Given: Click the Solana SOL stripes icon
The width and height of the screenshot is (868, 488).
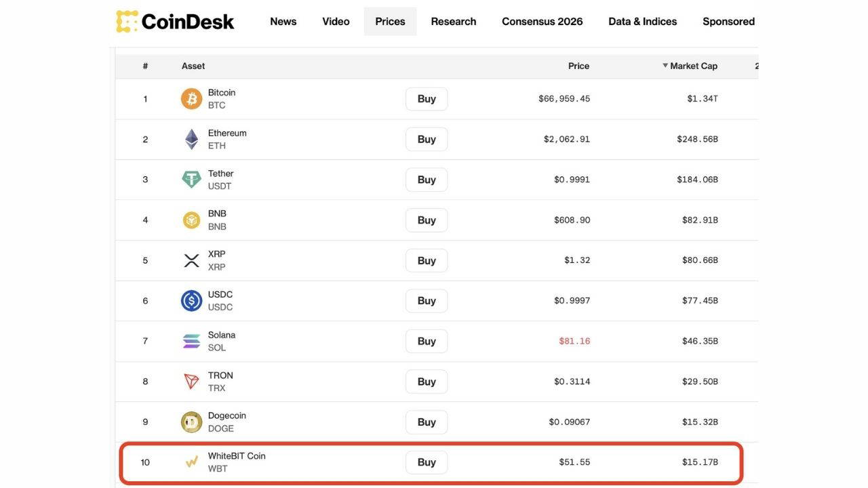Looking at the screenshot, I should 191,340.
